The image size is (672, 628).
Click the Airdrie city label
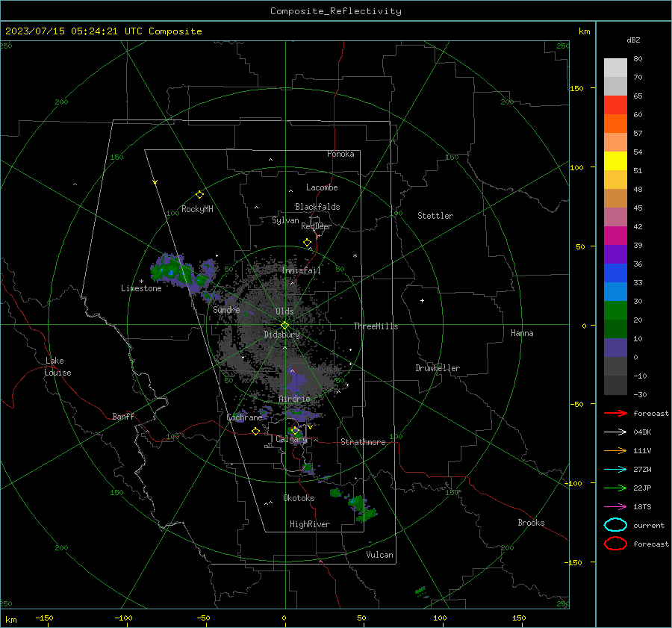pyautogui.click(x=294, y=399)
